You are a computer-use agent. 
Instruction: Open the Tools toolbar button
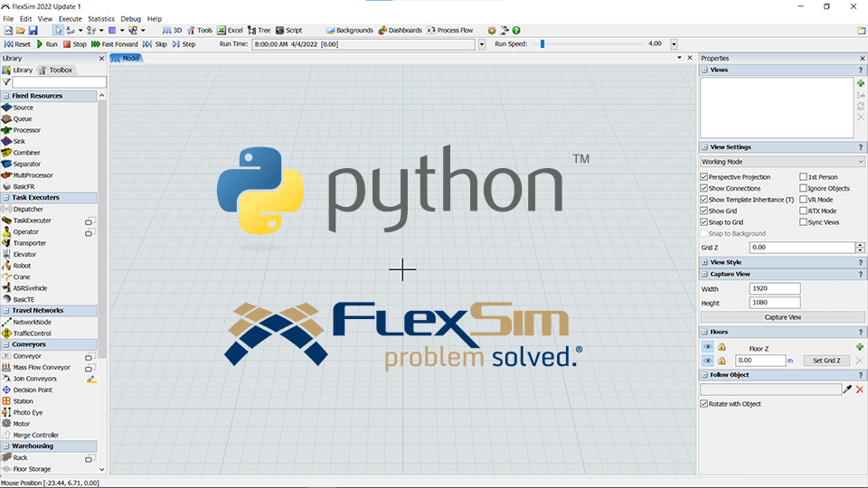coord(199,31)
